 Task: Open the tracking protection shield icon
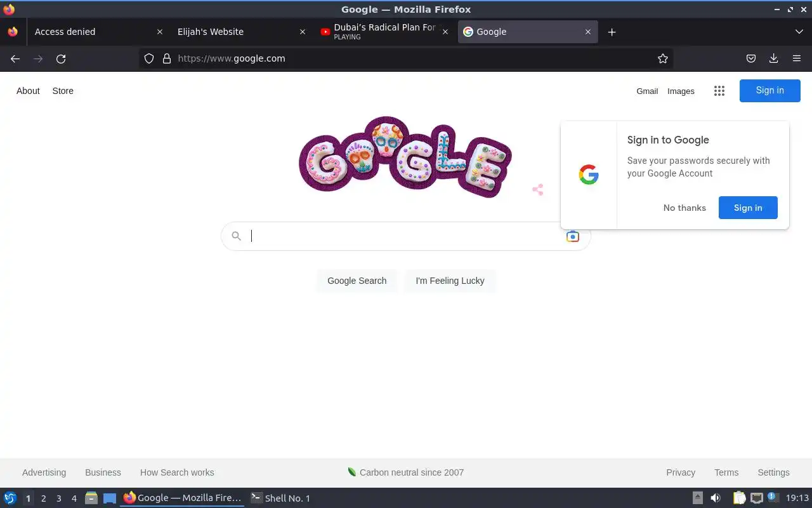[149, 58]
